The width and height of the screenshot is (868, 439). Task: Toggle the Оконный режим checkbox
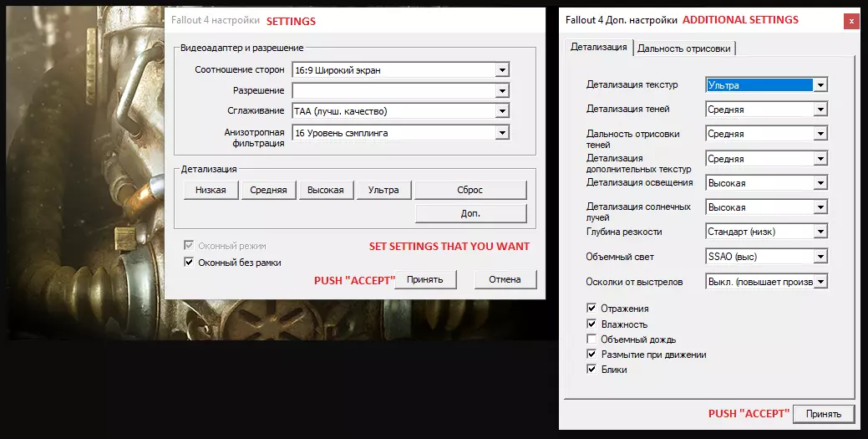(x=189, y=246)
